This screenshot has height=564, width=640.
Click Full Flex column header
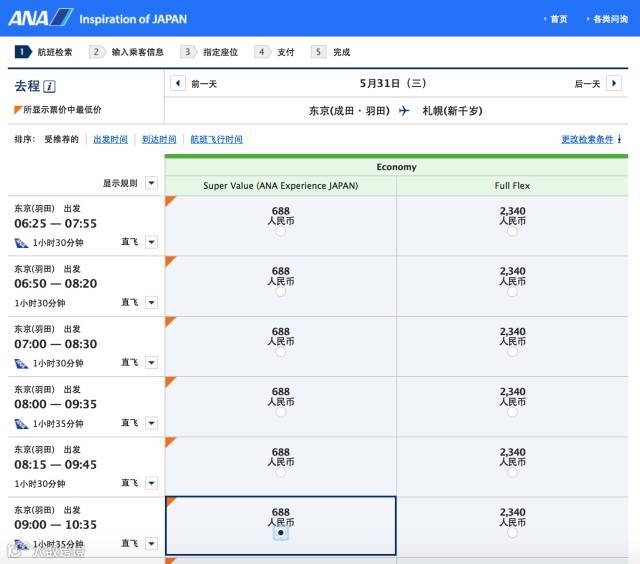(x=512, y=186)
